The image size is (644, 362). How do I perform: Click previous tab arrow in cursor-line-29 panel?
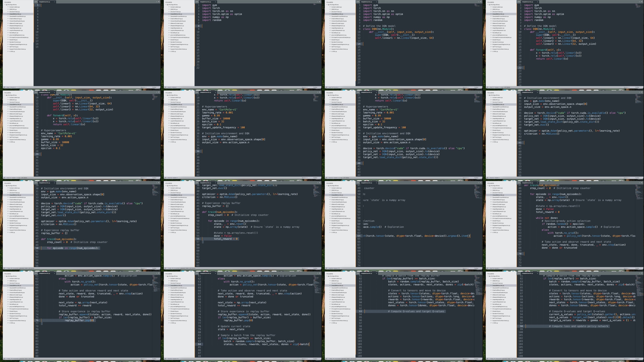point(35,92)
